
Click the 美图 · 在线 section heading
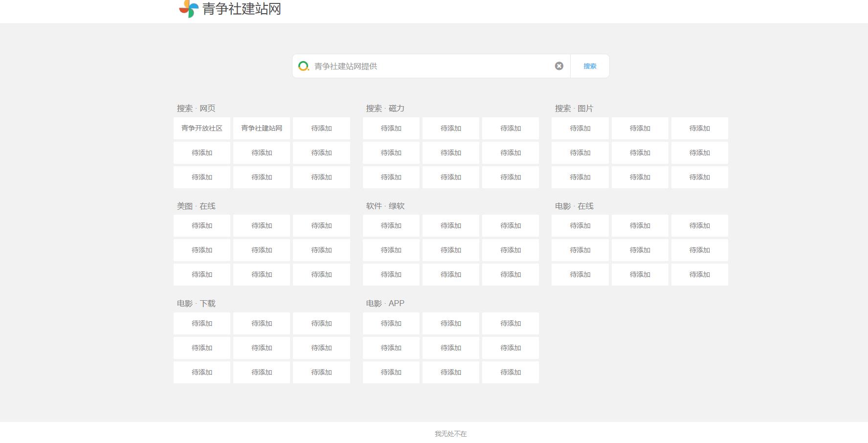pos(196,206)
